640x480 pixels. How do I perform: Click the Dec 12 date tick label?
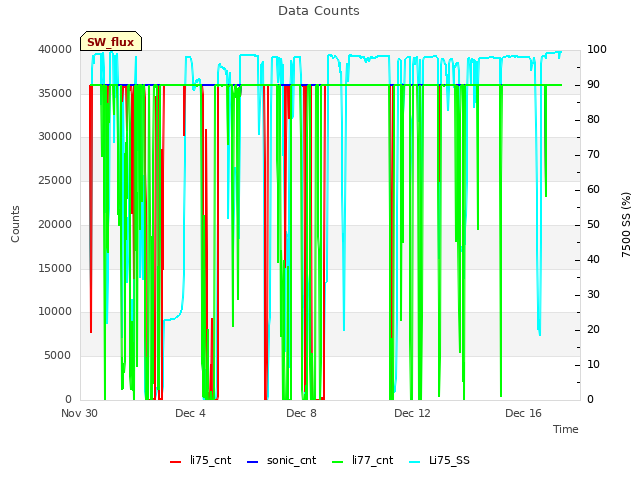click(412, 413)
